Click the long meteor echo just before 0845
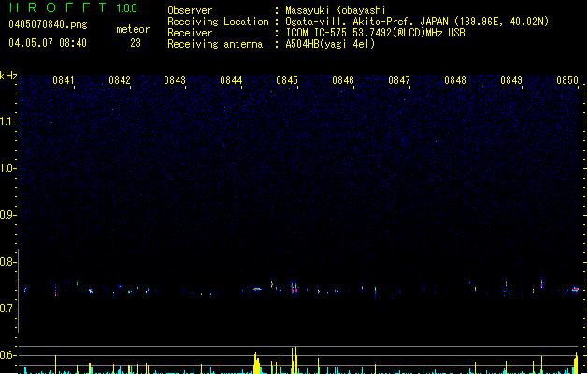588x374 pixels. tap(257, 289)
